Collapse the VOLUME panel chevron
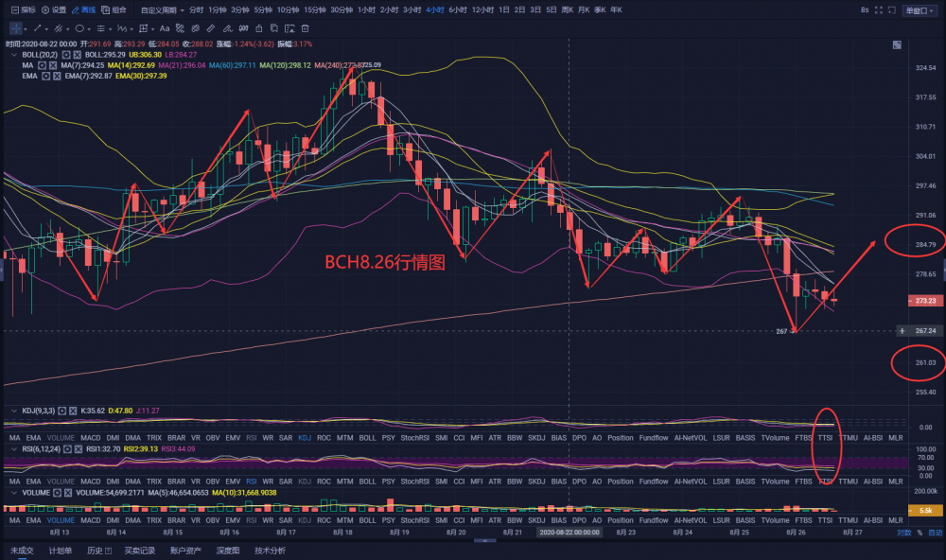 (14, 493)
